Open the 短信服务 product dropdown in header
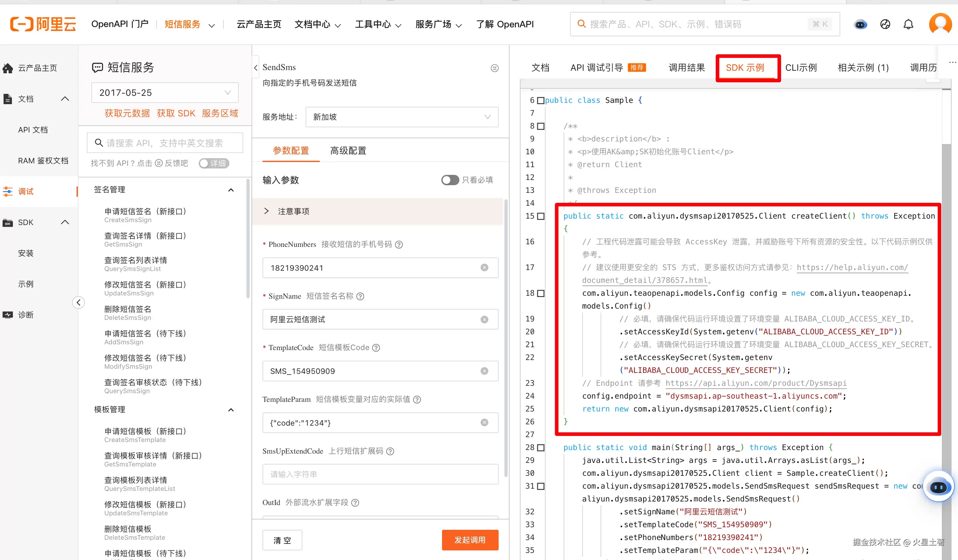958x560 pixels. (189, 25)
